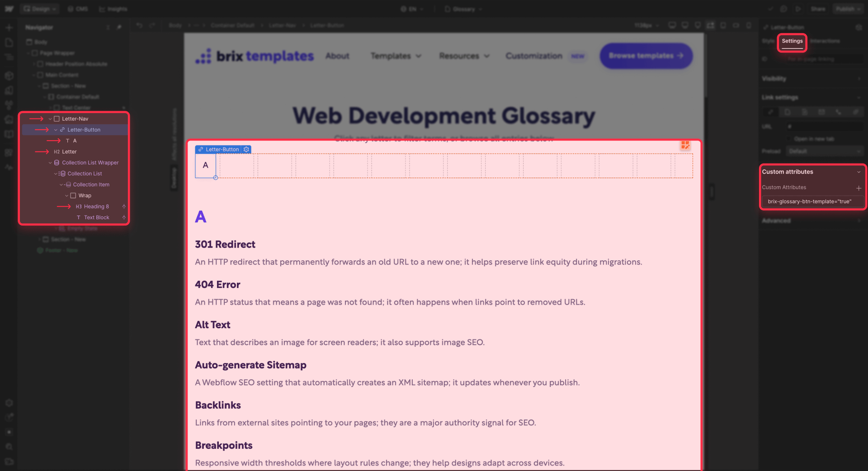Select the email link type icon

click(x=822, y=112)
